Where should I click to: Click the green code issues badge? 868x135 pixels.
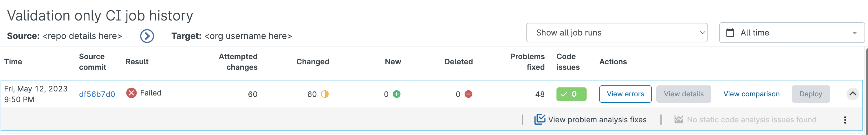571,94
